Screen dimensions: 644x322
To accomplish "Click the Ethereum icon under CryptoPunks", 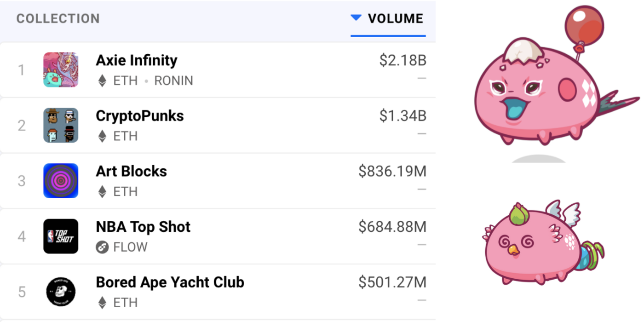I will point(102,136).
